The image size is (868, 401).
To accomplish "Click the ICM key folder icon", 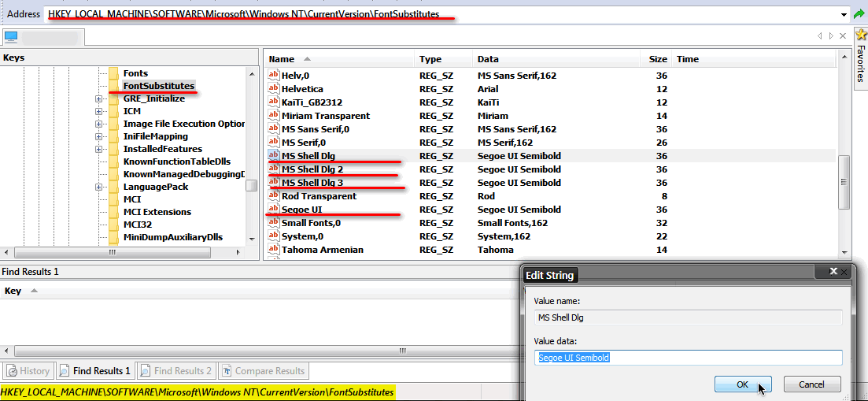I will 114,111.
